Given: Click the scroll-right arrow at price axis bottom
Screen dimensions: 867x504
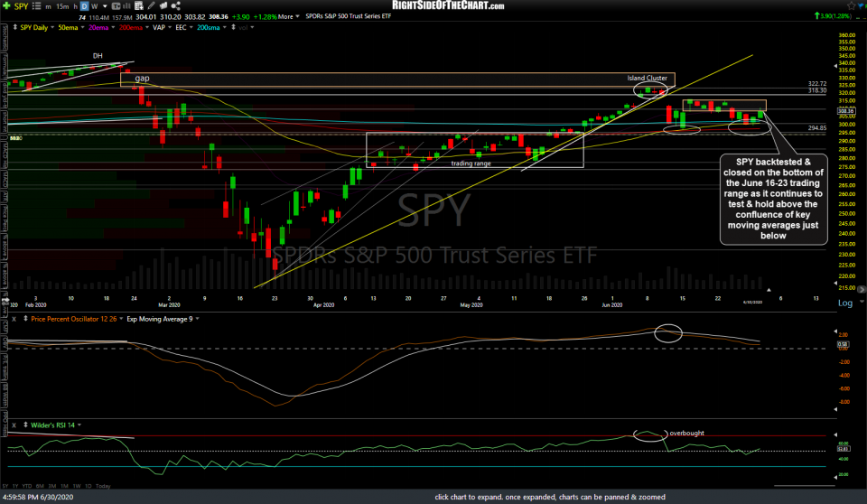Looking at the screenshot, I should pos(862,290).
